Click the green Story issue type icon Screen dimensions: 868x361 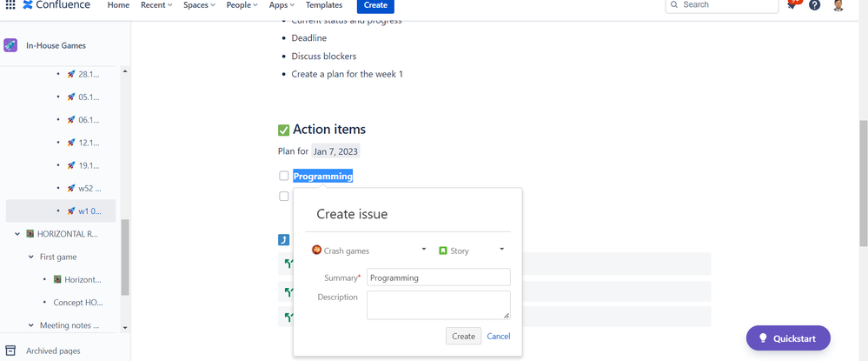tap(443, 251)
